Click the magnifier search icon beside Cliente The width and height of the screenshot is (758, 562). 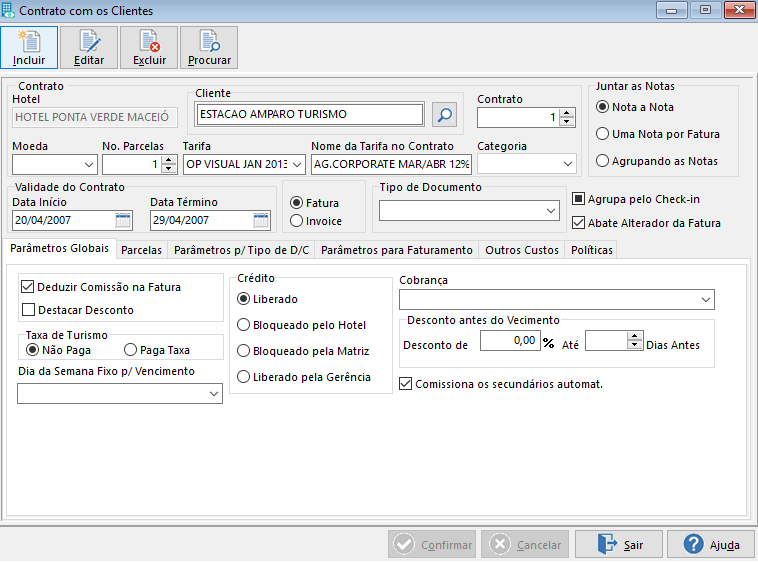coord(444,115)
